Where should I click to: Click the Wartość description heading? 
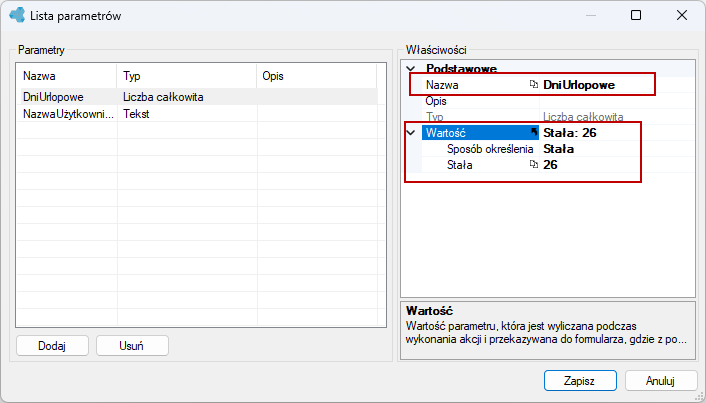point(429,311)
